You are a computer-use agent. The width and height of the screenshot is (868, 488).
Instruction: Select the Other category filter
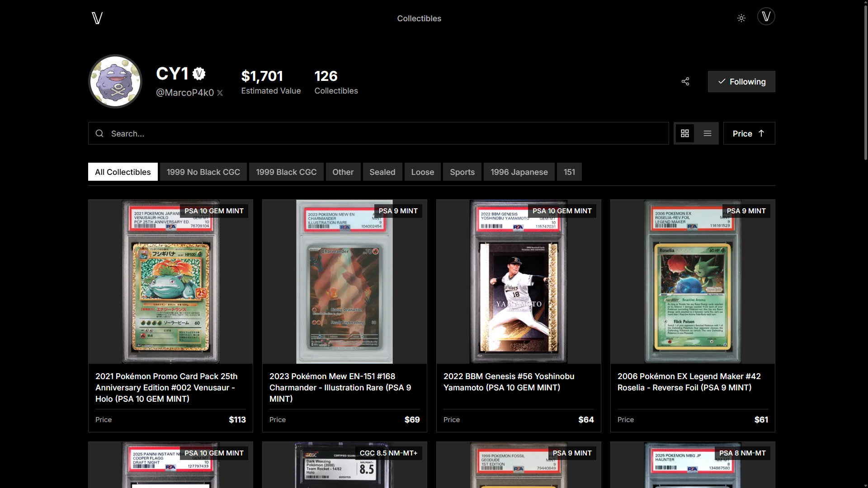pos(343,172)
